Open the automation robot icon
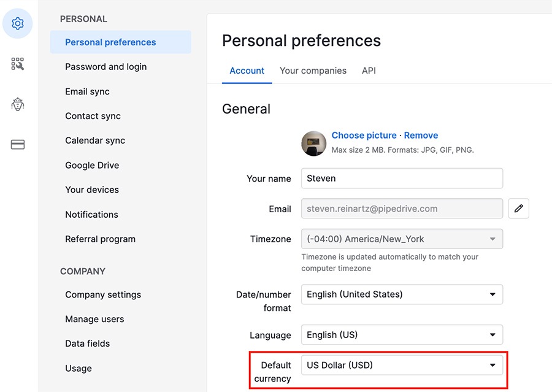Screen dimensions: 552x392 (x=18, y=104)
